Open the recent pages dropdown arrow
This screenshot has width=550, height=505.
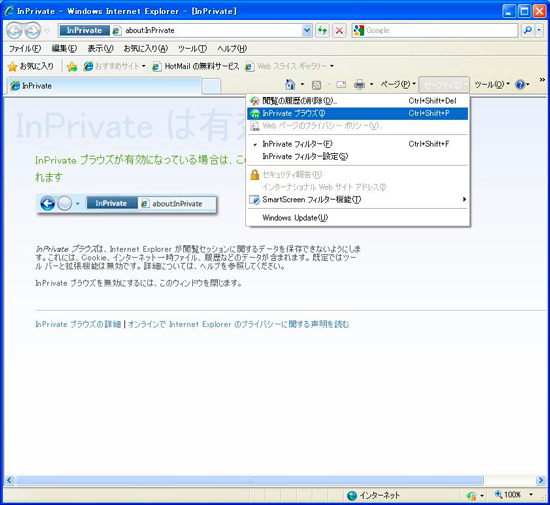pyautogui.click(x=47, y=31)
